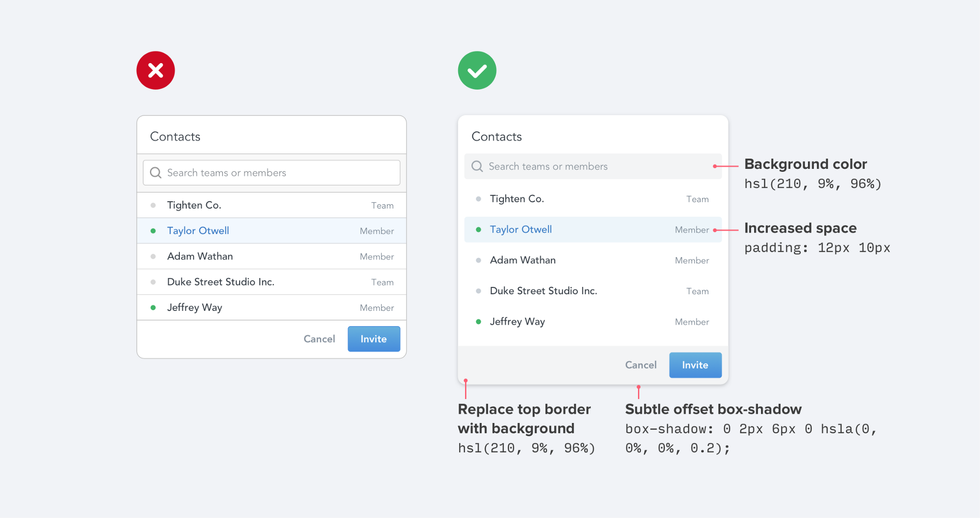Click the red X badge icon

(x=156, y=71)
